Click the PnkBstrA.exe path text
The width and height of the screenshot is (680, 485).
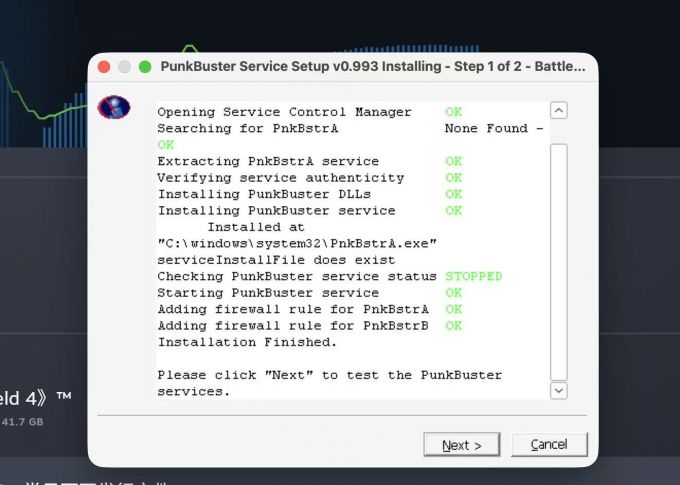pyautogui.click(x=297, y=244)
